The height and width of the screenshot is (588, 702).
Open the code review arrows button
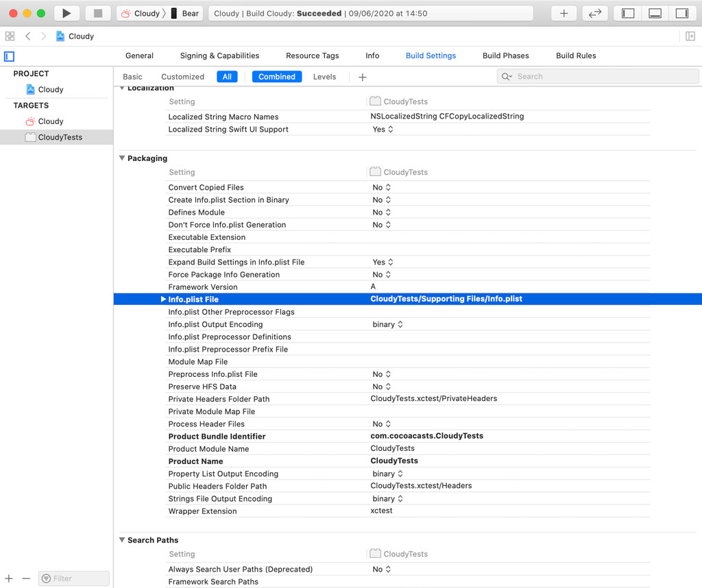[596, 13]
